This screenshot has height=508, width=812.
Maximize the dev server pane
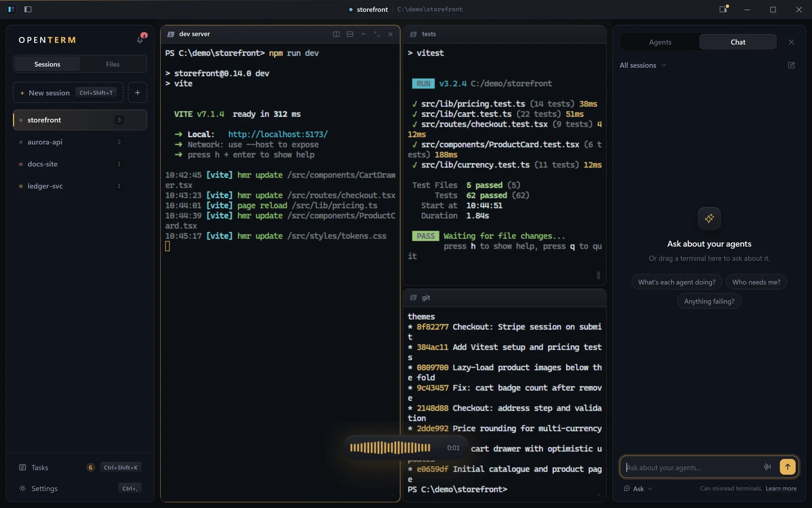click(377, 34)
